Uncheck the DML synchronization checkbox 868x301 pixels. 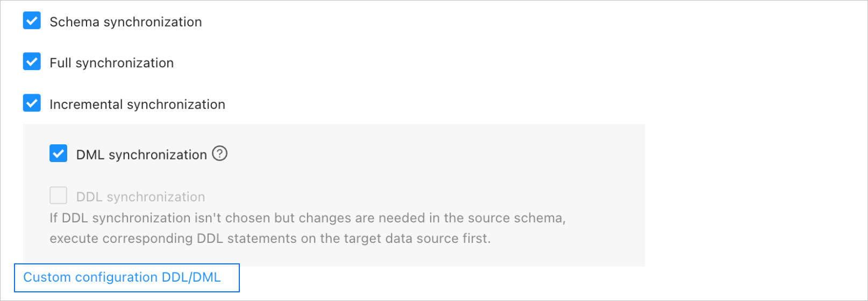click(58, 153)
